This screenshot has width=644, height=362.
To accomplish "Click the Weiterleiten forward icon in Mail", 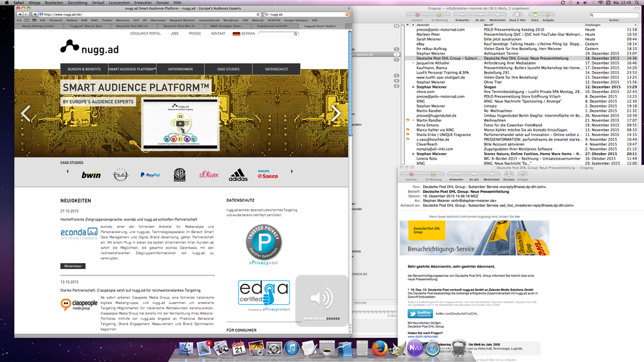I will coord(497,15).
